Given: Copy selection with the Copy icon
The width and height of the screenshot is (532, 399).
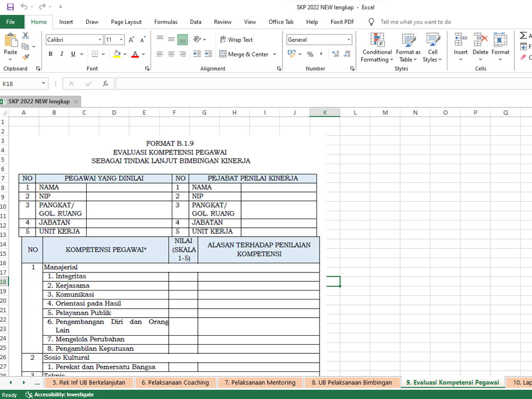Looking at the screenshot, I should click(x=25, y=46).
